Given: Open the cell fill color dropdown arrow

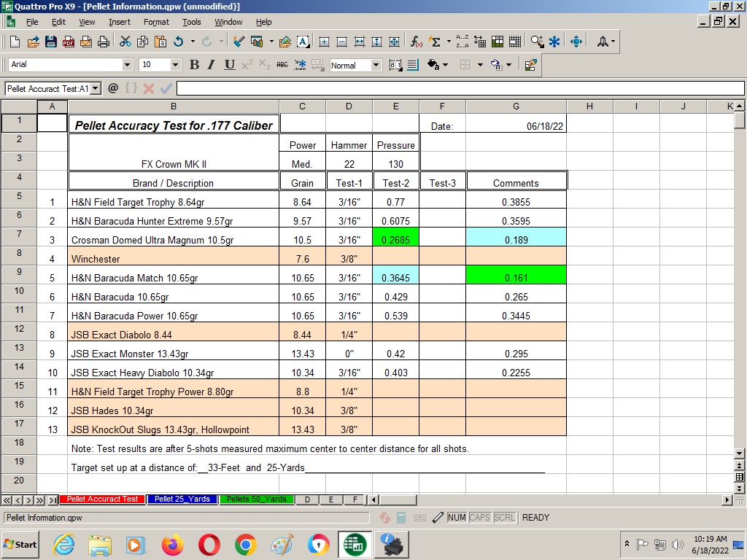Looking at the screenshot, I should 508,65.
